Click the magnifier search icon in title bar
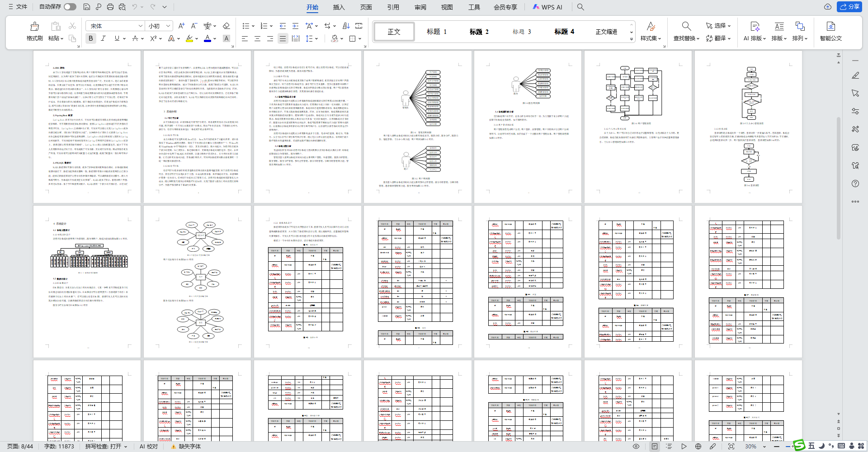Viewport: 868px width, 452px height. point(580,7)
